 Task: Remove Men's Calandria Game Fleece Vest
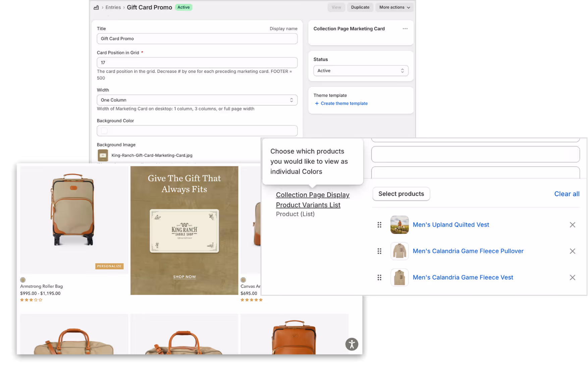(572, 277)
